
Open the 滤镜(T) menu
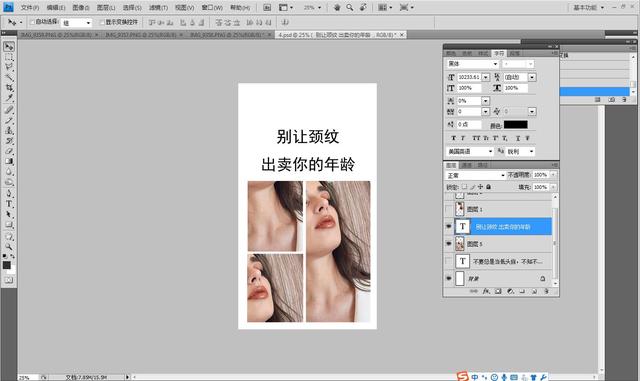coord(158,7)
